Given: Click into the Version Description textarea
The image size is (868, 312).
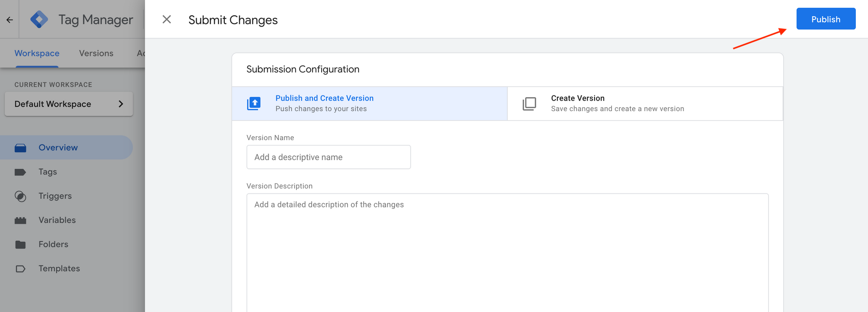Looking at the screenshot, I should (x=507, y=252).
